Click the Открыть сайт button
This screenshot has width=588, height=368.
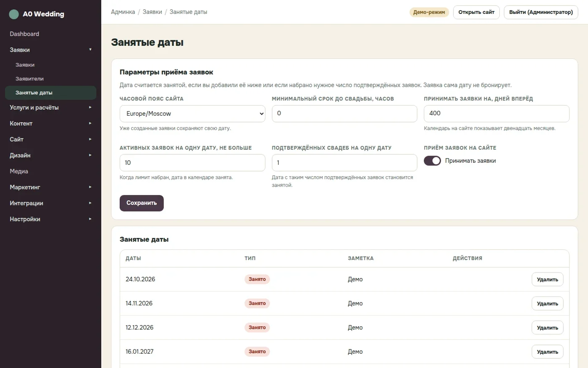pos(476,12)
